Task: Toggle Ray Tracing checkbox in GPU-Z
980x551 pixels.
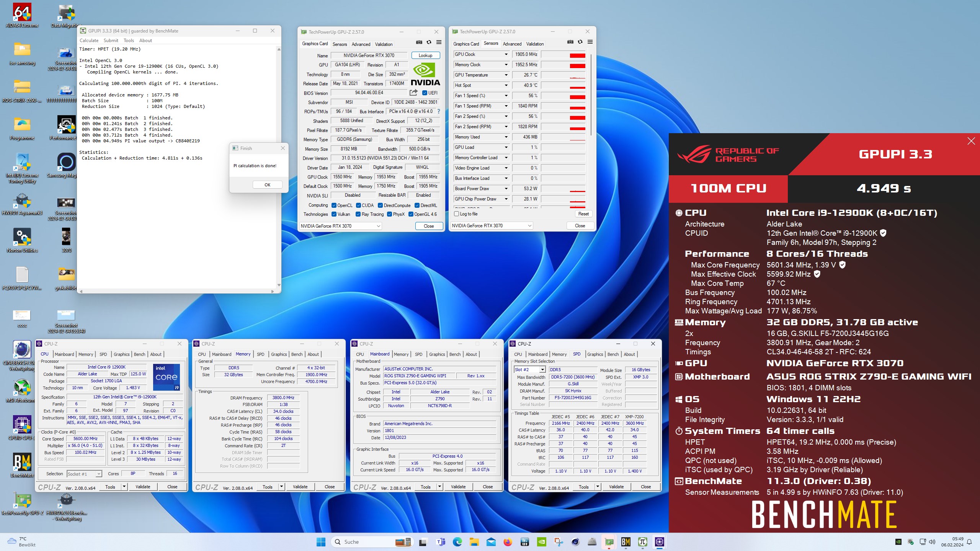Action: (358, 214)
